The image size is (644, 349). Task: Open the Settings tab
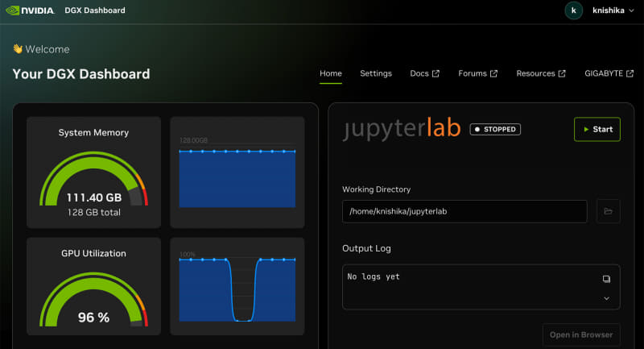376,73
